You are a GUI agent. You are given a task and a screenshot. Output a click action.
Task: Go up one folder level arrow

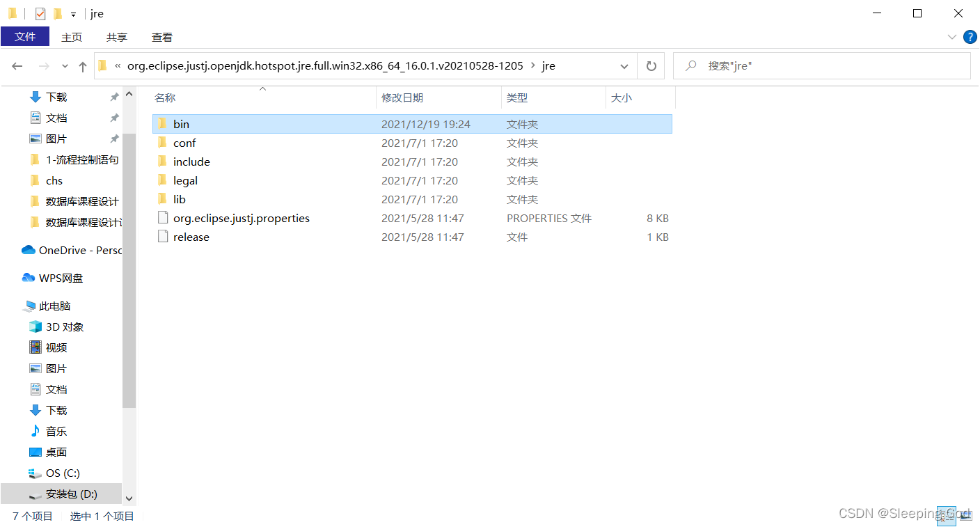[x=83, y=66]
